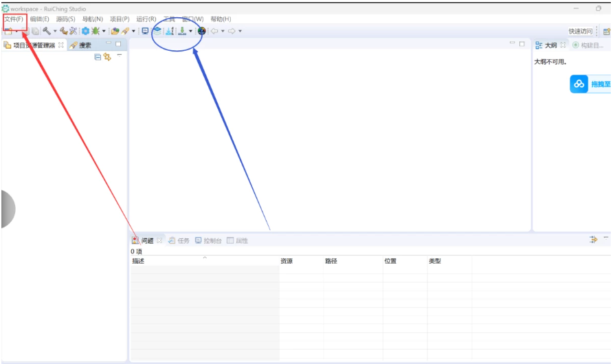Expand the Back history dropdown arrow
Viewport: 615px width, 364px height.
pyautogui.click(x=223, y=31)
